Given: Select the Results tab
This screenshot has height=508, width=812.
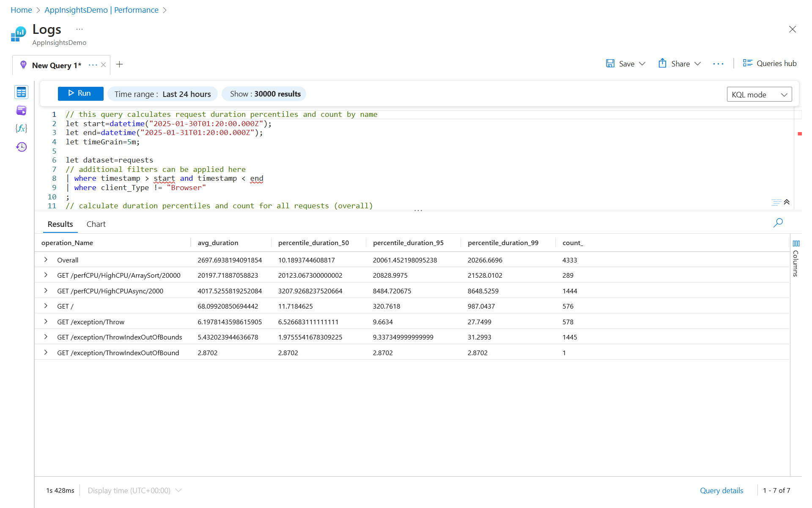Looking at the screenshot, I should coord(60,224).
